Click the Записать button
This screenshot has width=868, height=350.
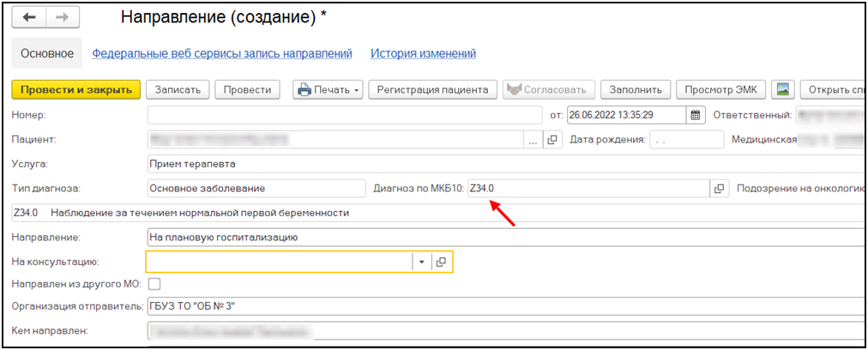178,89
